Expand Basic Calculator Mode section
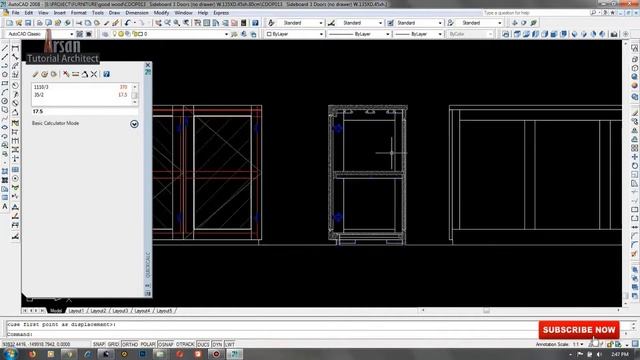The height and width of the screenshot is (360, 640). pyautogui.click(x=134, y=124)
